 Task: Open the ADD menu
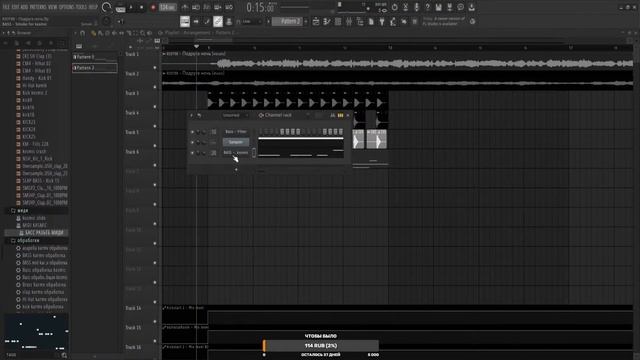click(x=25, y=7)
